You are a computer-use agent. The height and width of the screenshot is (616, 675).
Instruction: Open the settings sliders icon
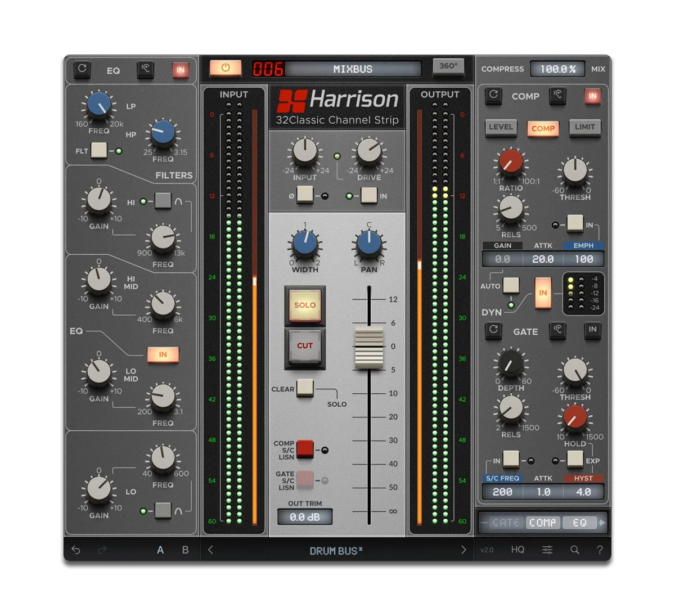[x=547, y=550]
